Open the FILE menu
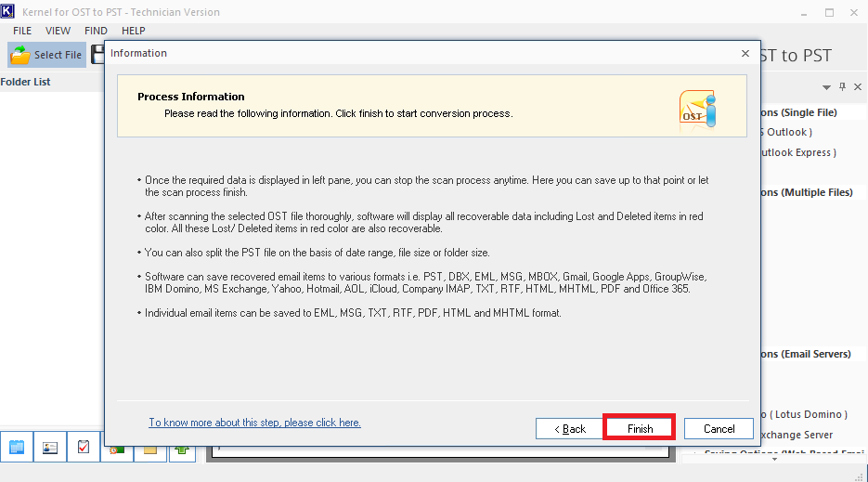 [x=22, y=31]
